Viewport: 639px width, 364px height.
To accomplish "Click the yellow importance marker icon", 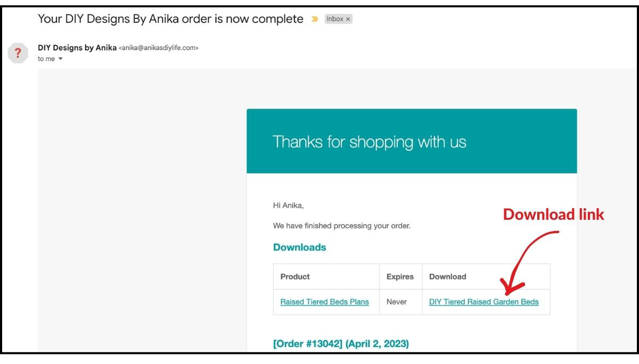I will pyautogui.click(x=315, y=19).
